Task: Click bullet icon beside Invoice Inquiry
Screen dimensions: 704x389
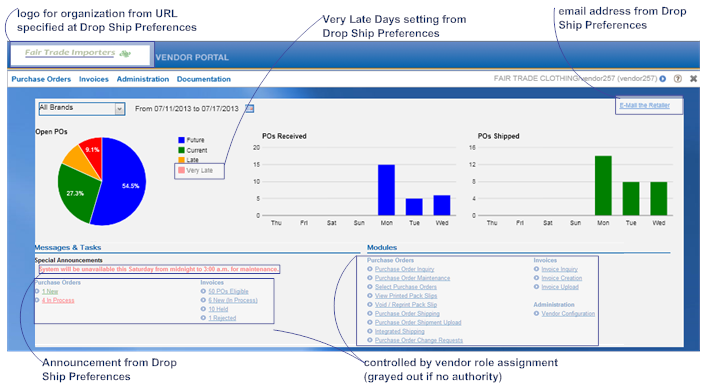Action: point(537,269)
